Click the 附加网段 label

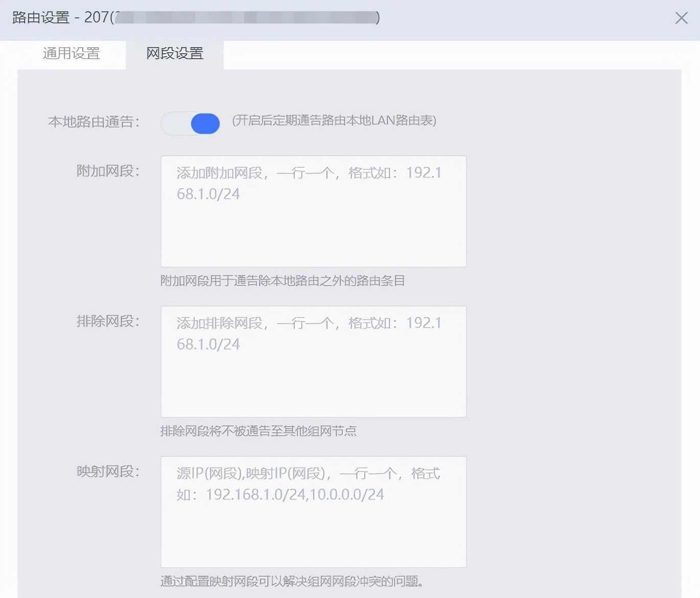click(108, 171)
